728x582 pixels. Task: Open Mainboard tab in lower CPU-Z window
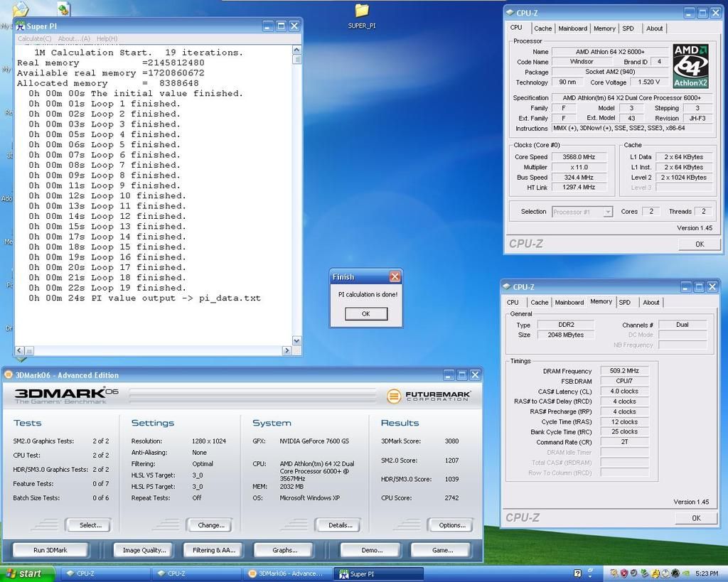point(569,302)
